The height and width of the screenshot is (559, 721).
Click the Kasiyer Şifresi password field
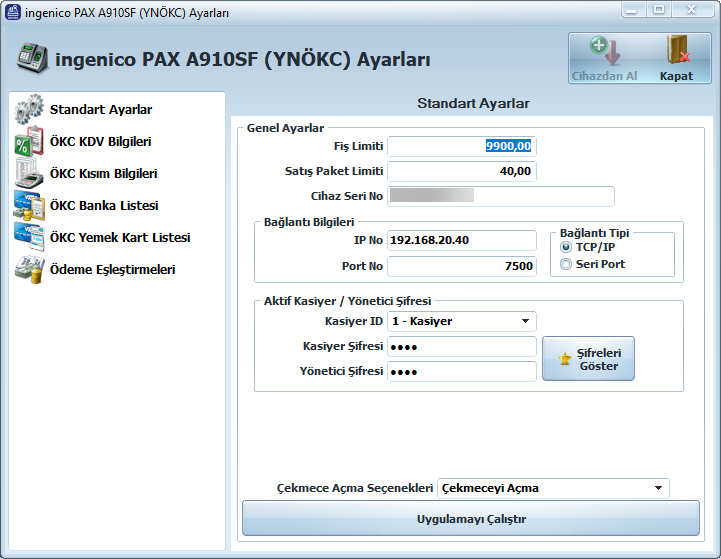[462, 347]
